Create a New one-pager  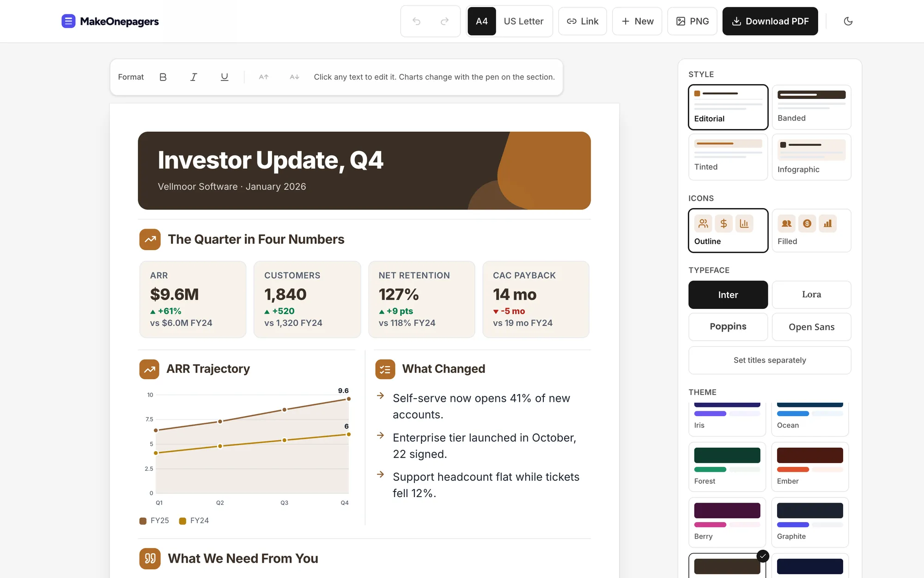click(637, 21)
